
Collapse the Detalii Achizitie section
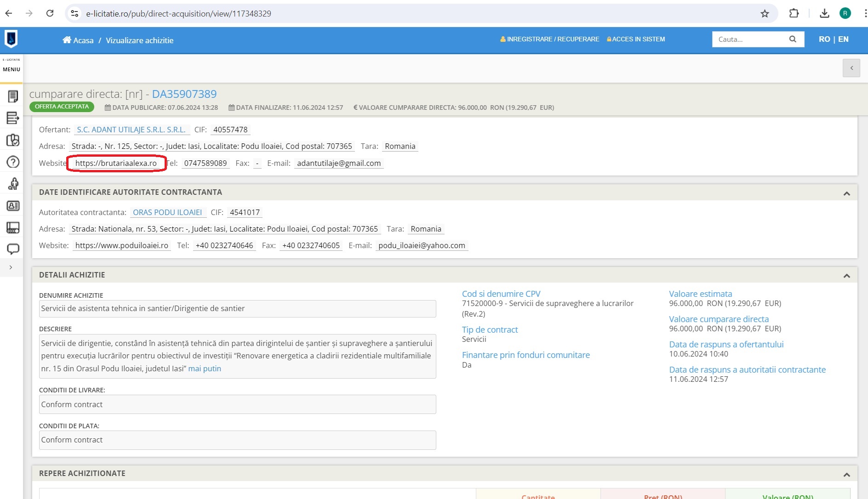point(846,276)
